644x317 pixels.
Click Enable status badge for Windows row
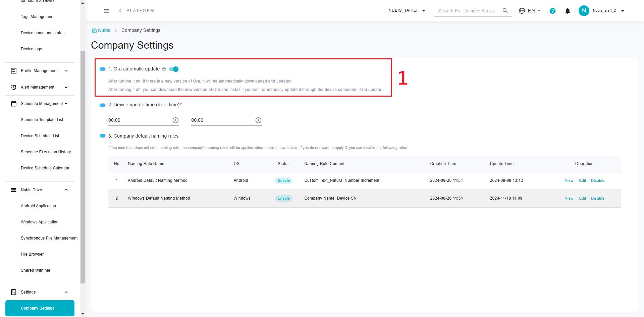[x=284, y=198]
